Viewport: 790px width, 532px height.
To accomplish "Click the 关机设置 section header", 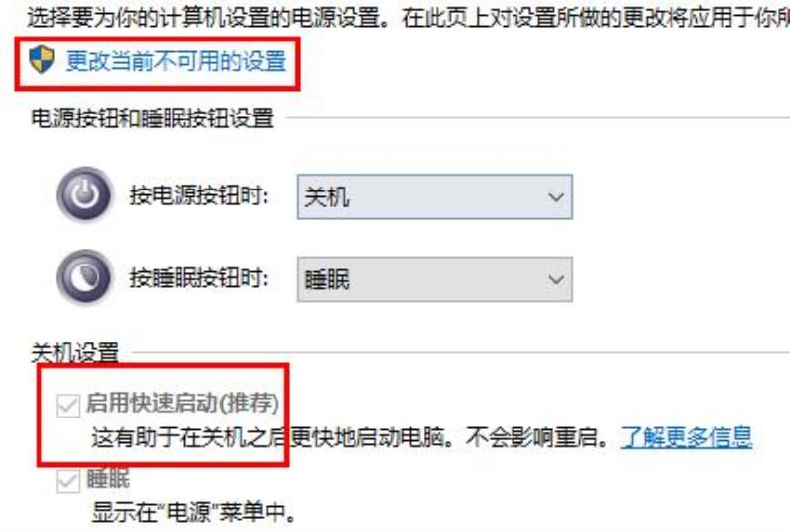I will pos(75,352).
